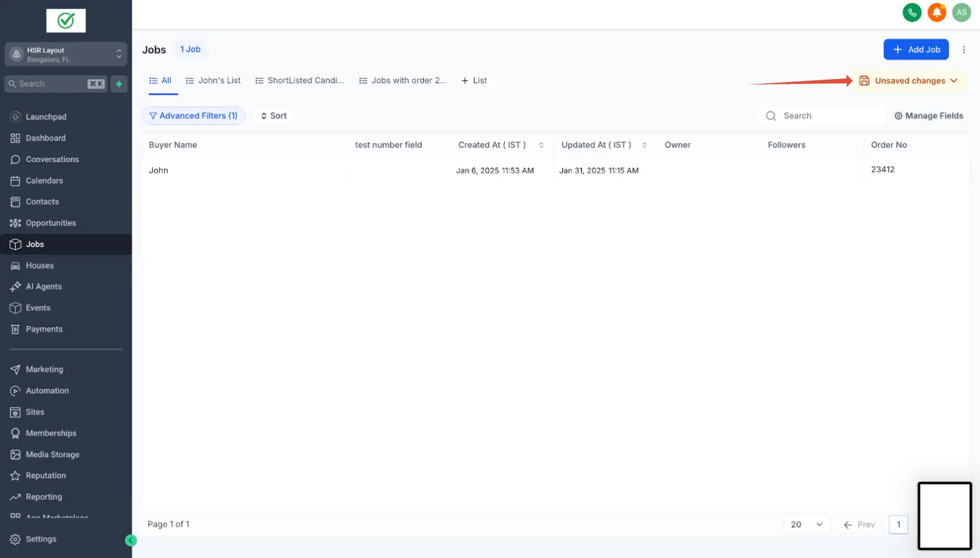Sort by the Updated At column
Image resolution: width=980 pixels, height=558 pixels.
[644, 145]
